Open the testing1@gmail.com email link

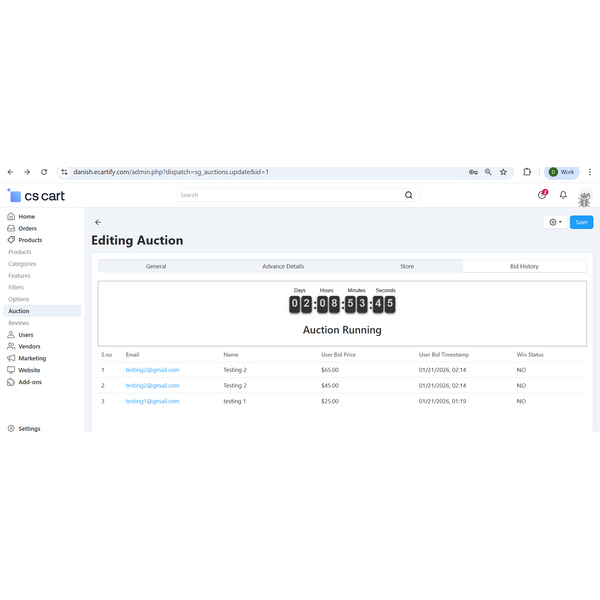(x=152, y=401)
